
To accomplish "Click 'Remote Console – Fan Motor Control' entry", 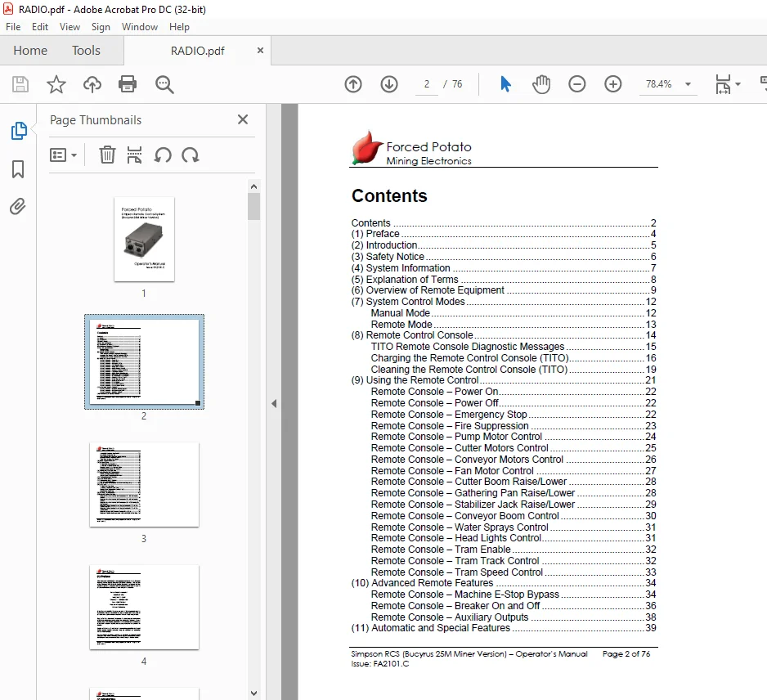I will [514, 470].
